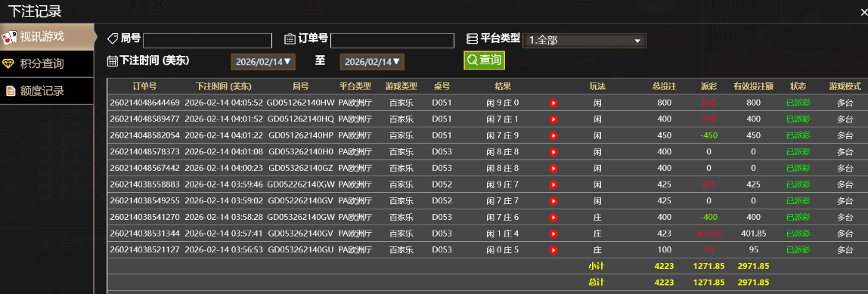The height and width of the screenshot is (294, 868).
Task: Play video replay for order 260214048582054
Action: click(x=553, y=135)
